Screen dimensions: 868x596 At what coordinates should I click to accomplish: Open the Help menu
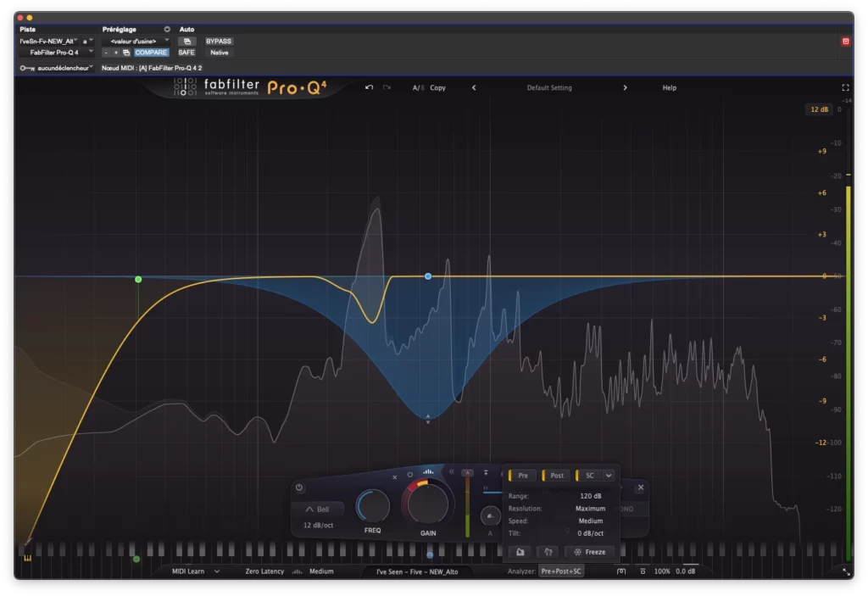coord(670,87)
